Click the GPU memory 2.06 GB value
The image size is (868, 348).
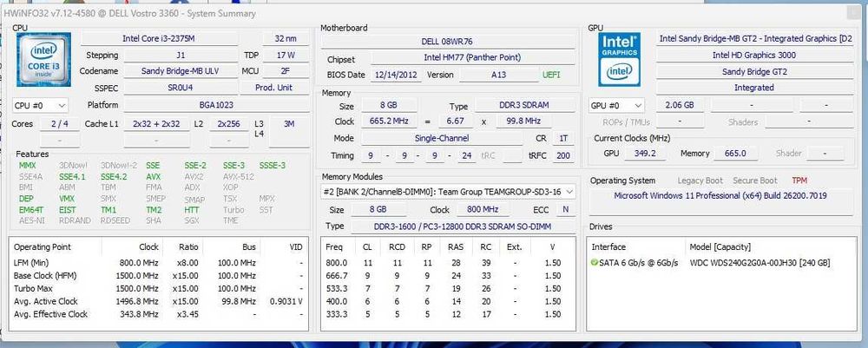679,105
